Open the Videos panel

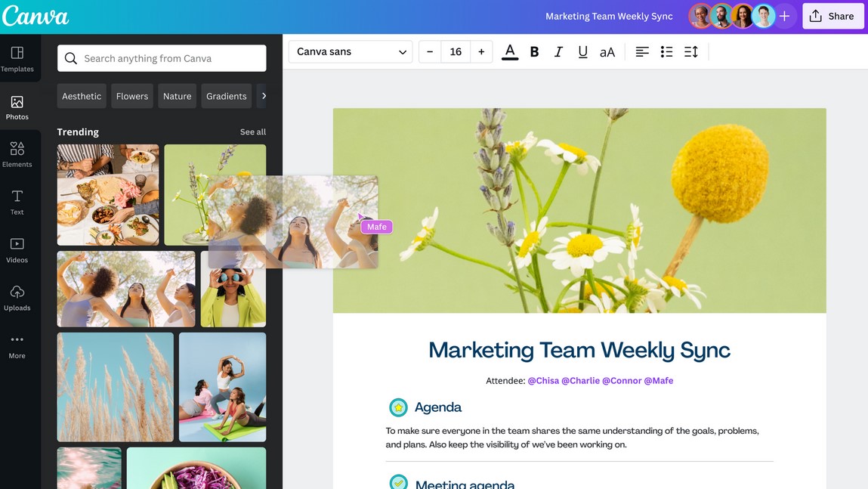pyautogui.click(x=17, y=249)
